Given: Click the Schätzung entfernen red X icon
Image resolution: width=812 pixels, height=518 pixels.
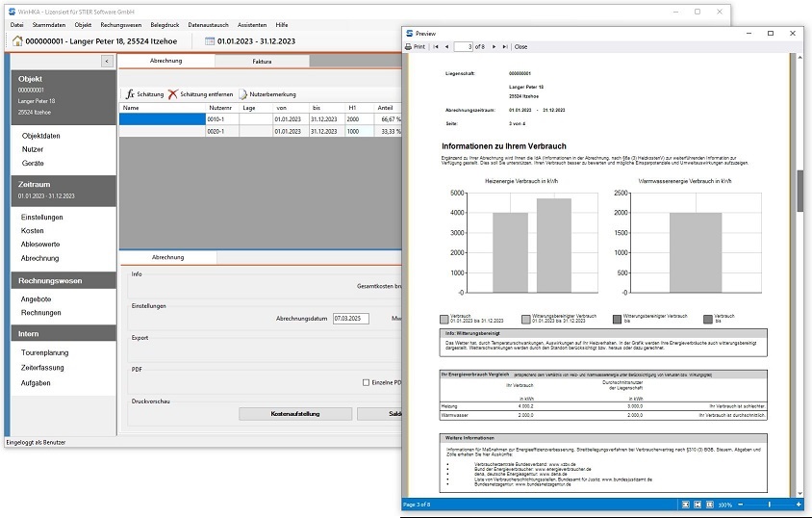Looking at the screenshot, I should pos(173,94).
